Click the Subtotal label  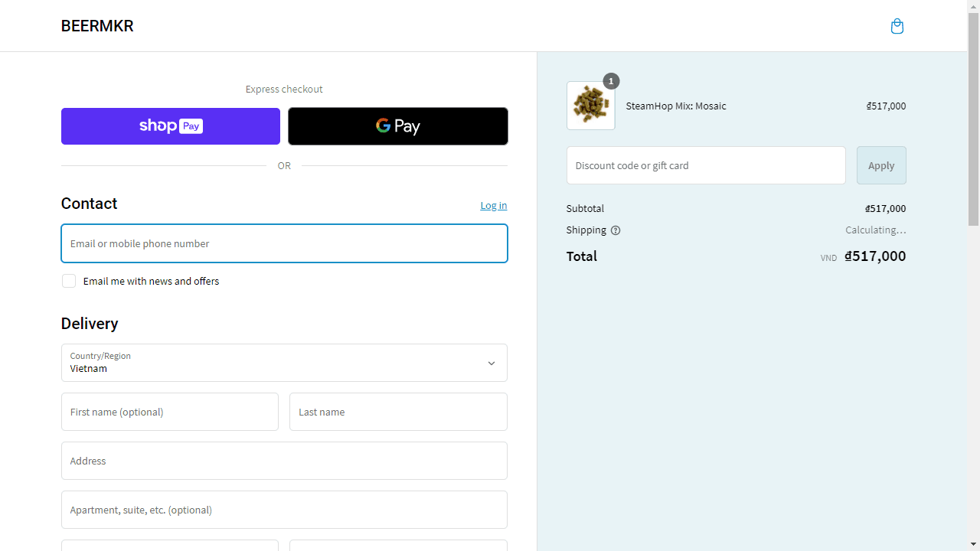[x=585, y=208]
